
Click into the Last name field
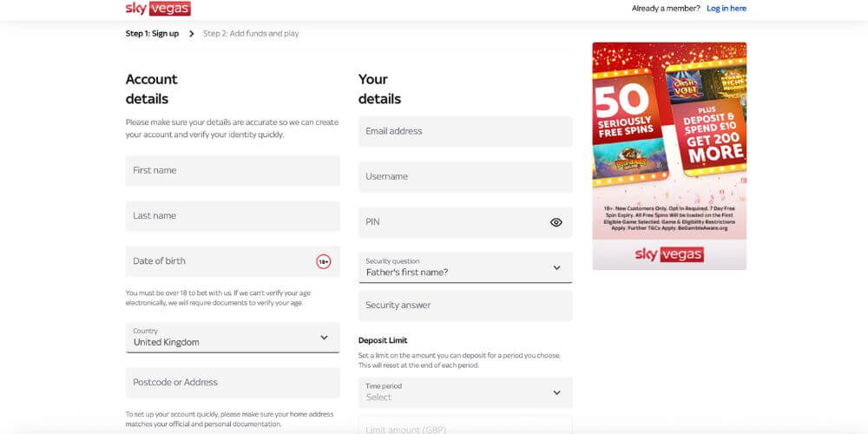[233, 216]
